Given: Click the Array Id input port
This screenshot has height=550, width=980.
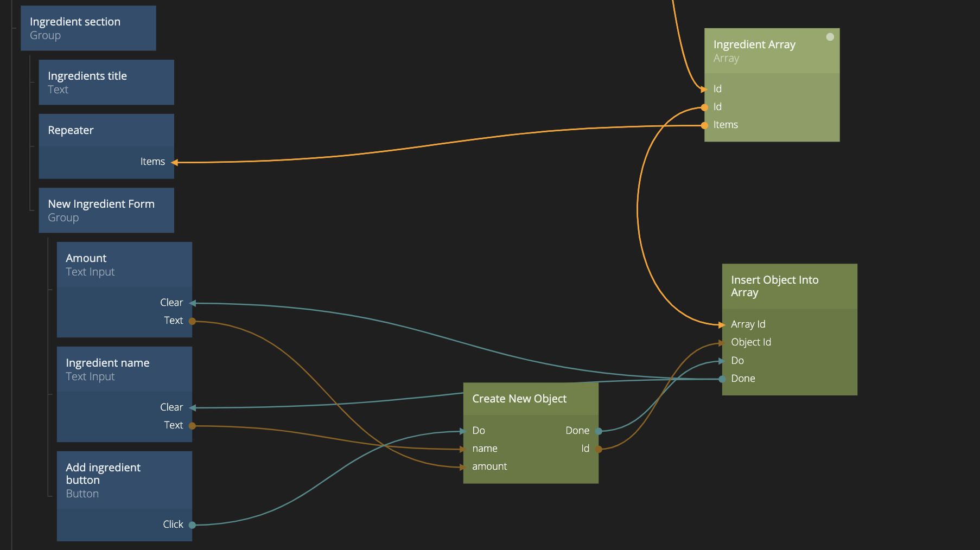Looking at the screenshot, I should pos(722,325).
